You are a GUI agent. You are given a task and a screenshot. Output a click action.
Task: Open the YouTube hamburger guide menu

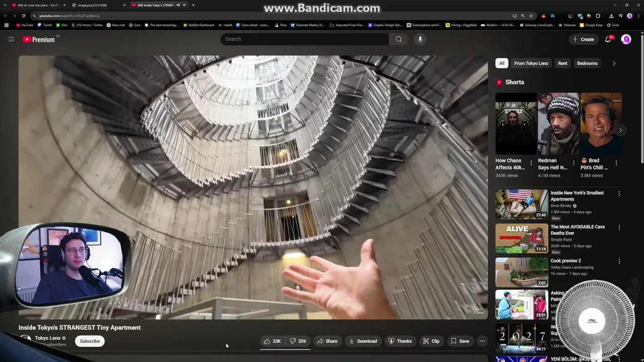tap(11, 39)
